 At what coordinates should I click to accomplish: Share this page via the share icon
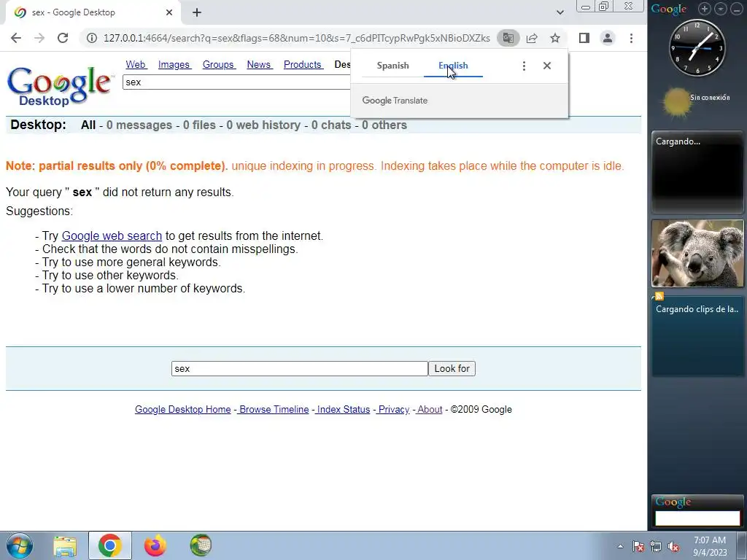point(532,38)
